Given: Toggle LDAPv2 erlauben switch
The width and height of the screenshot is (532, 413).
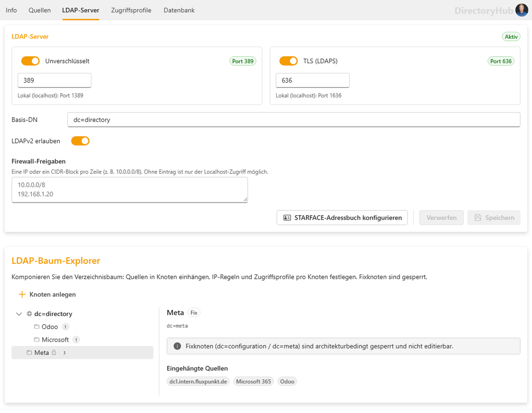Looking at the screenshot, I should click(80, 141).
